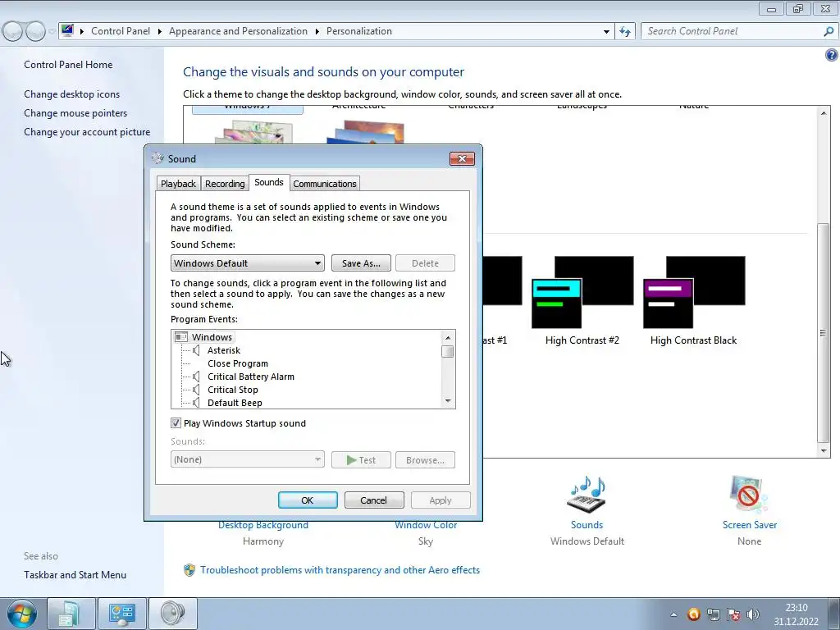Viewport: 840px width, 630px height.
Task: Switch to the Playback tab
Action: tap(178, 184)
